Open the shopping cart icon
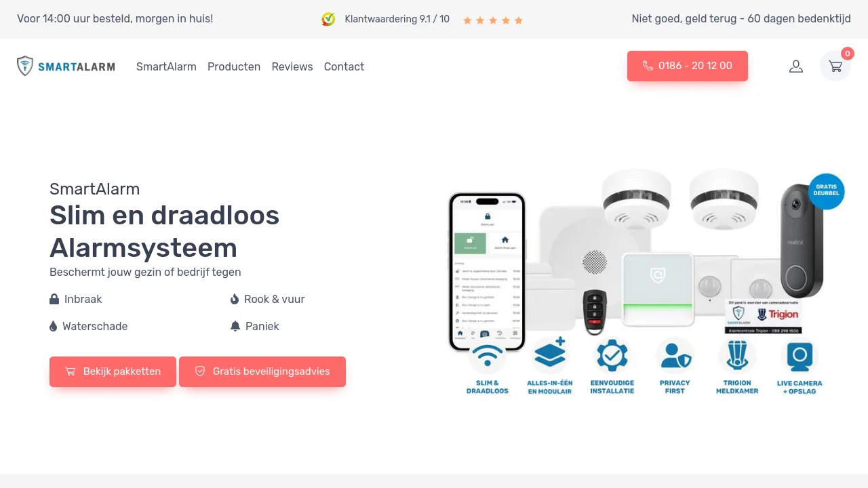868x488 pixels. click(835, 66)
